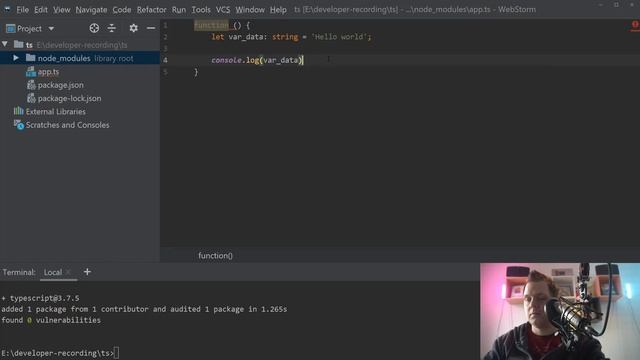Open the Help menu
This screenshot has width=640, height=360.
[278, 9]
